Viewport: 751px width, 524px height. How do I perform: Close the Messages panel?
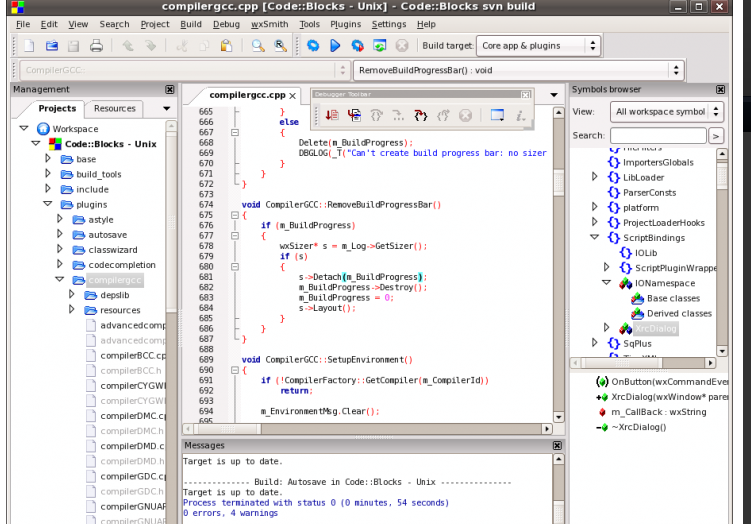tap(557, 445)
